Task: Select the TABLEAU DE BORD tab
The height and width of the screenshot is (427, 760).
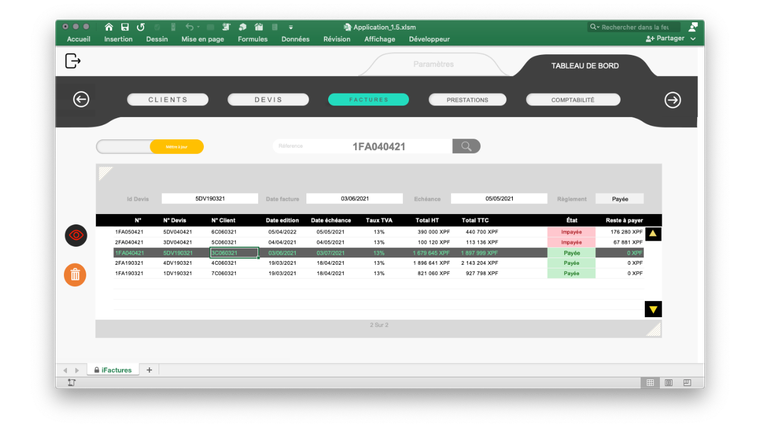Action: point(585,66)
